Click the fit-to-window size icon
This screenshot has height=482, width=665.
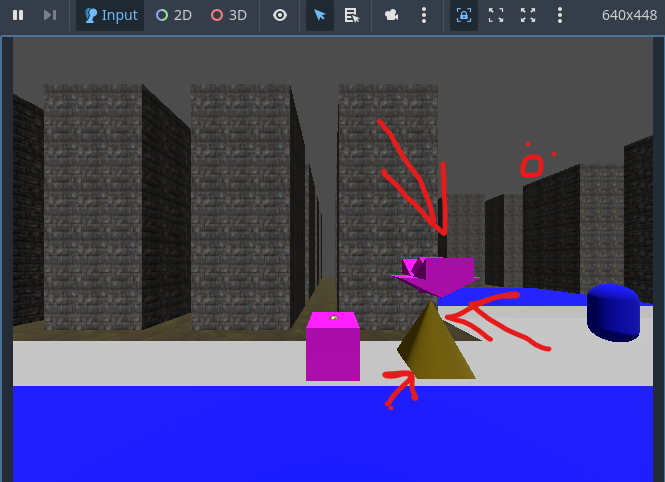(x=496, y=15)
